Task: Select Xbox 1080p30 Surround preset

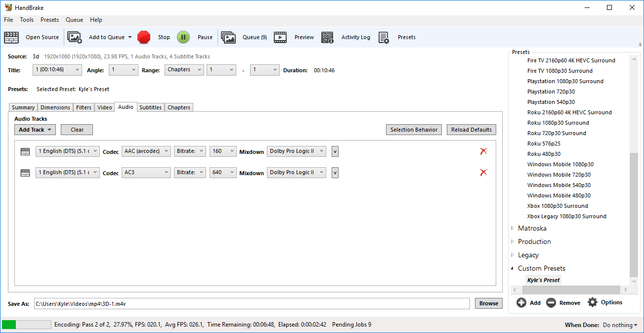Action: (x=558, y=206)
